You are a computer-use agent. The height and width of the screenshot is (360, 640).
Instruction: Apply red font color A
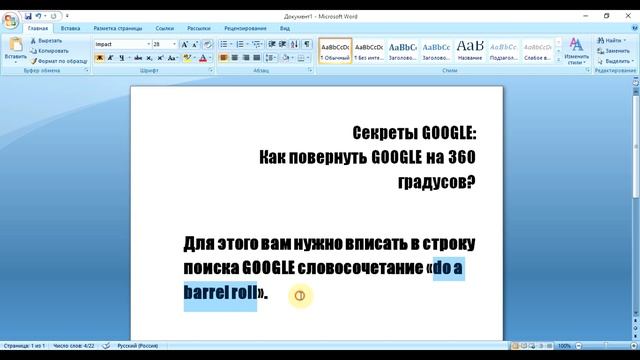pos(203,58)
